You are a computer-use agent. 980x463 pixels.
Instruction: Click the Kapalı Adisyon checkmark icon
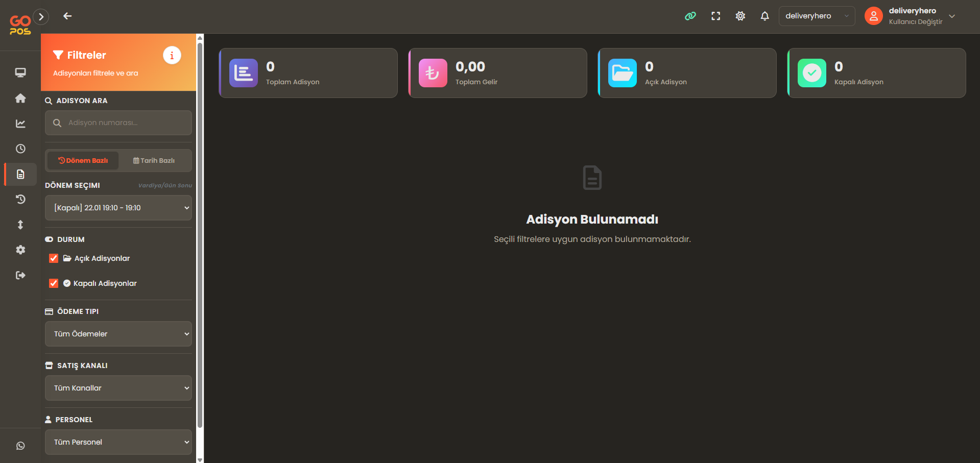click(812, 73)
